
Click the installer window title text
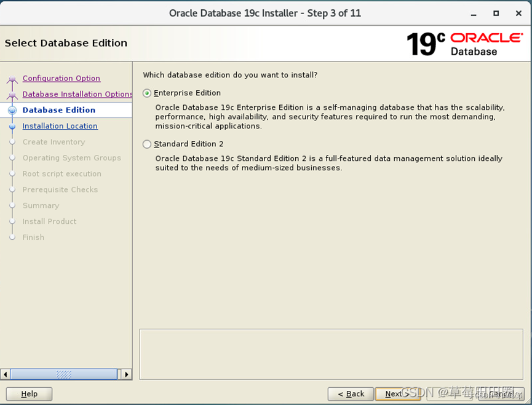tap(265, 14)
